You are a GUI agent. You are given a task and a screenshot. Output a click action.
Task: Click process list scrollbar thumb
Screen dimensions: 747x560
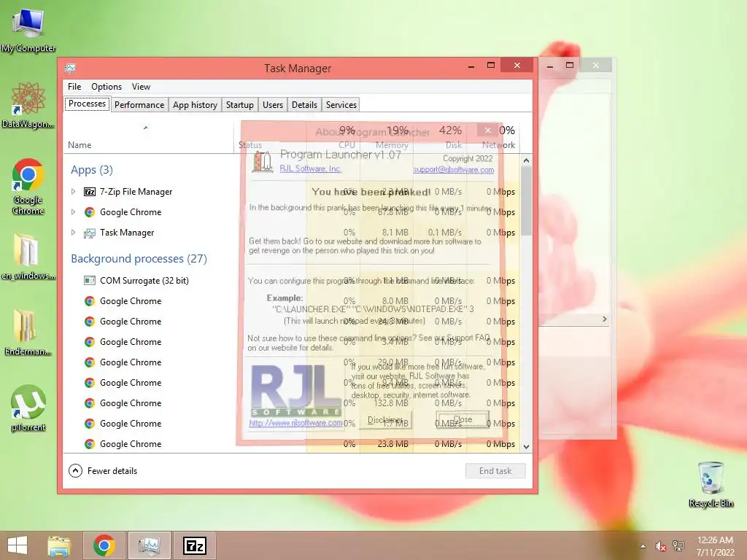(x=526, y=201)
